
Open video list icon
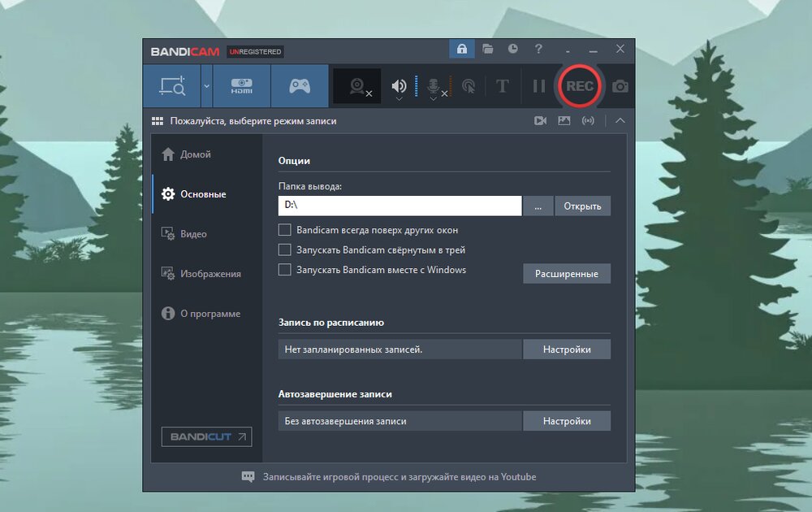(540, 121)
